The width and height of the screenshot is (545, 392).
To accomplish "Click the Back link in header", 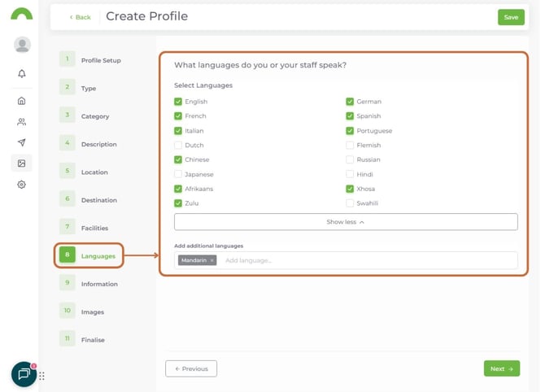I will [80, 17].
